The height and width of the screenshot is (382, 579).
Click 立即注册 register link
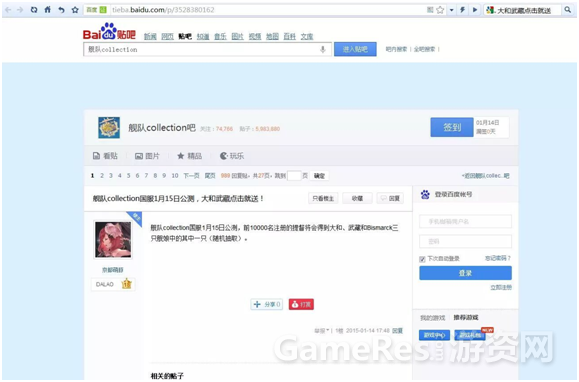(501, 288)
